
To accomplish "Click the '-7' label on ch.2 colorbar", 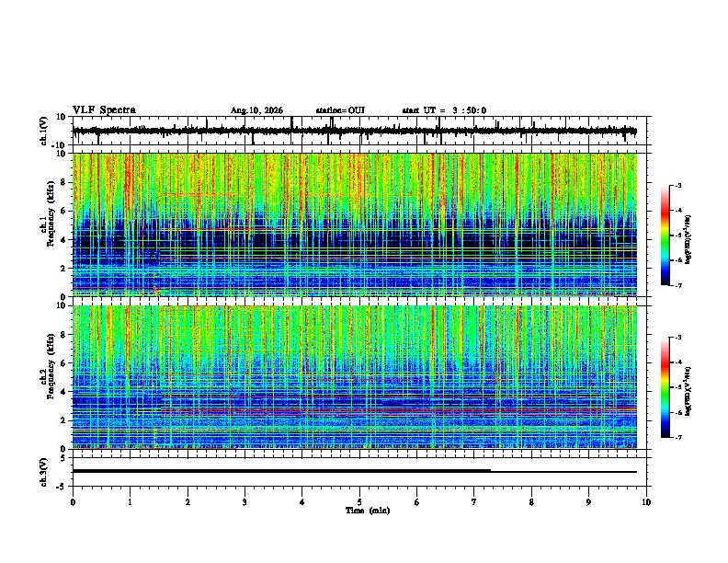I will (x=678, y=437).
